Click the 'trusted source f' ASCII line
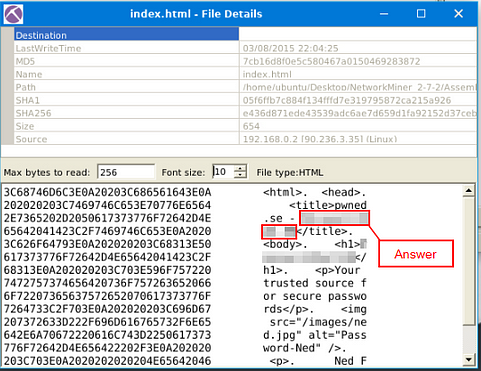Viewport: 481px width, 371px height. (315, 283)
